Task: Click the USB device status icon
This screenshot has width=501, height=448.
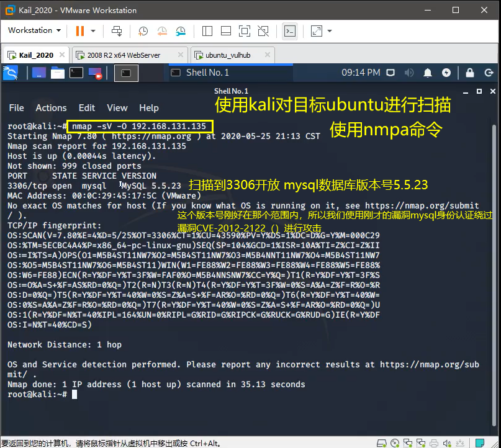Action: tap(460, 443)
